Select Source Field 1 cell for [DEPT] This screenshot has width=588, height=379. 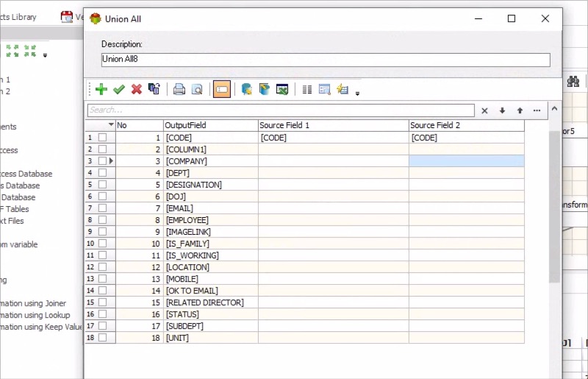[334, 173]
